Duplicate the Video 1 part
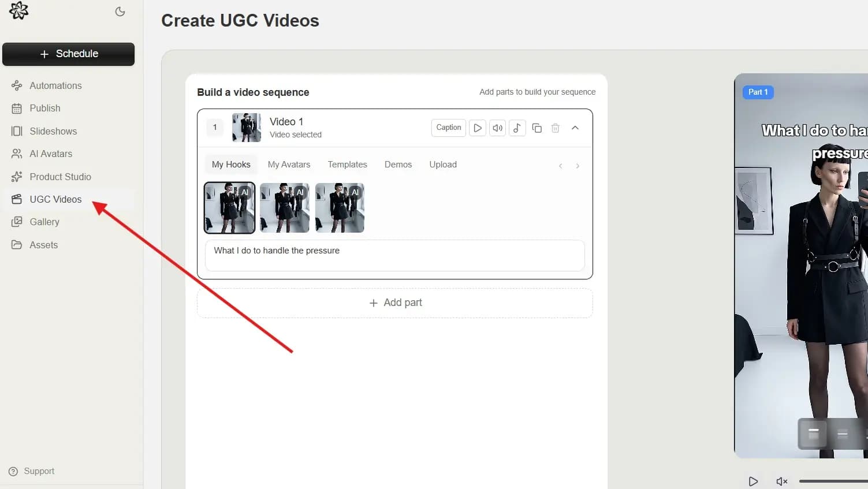The height and width of the screenshot is (489, 868). tap(537, 128)
